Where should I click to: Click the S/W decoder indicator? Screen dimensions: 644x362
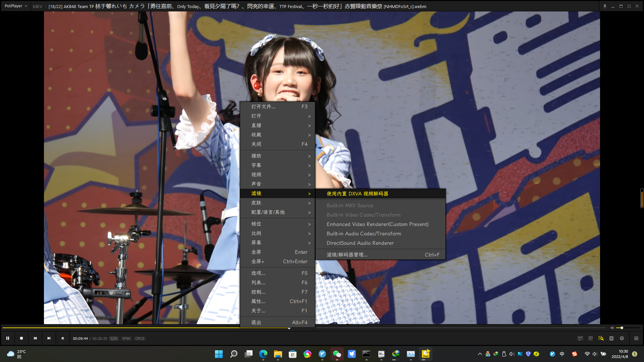(x=114, y=339)
